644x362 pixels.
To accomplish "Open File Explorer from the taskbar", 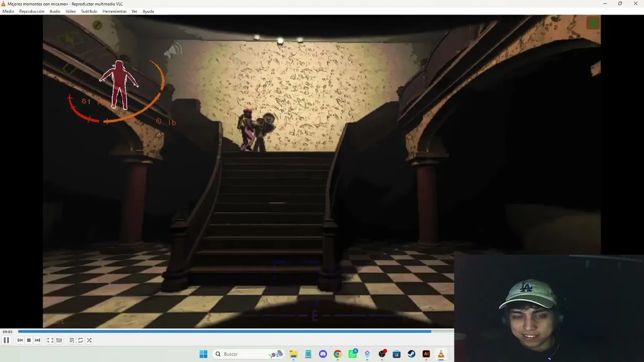I will (293, 354).
